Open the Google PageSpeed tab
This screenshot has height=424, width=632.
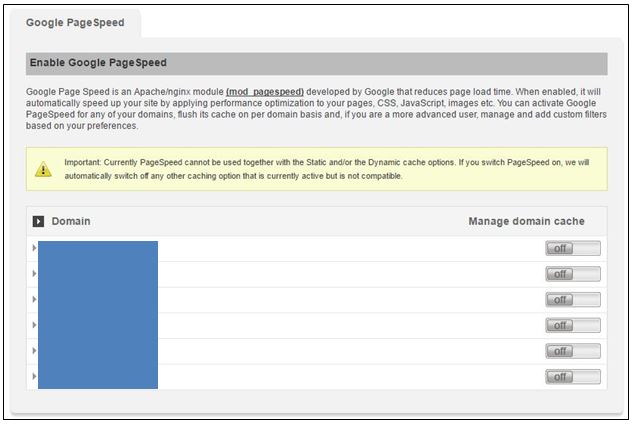(75, 23)
